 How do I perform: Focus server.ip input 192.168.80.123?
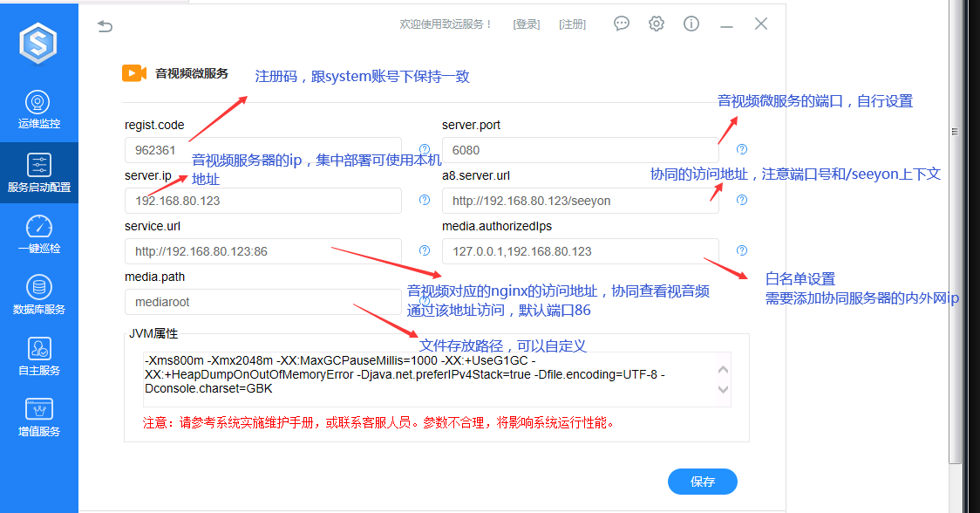tap(263, 201)
